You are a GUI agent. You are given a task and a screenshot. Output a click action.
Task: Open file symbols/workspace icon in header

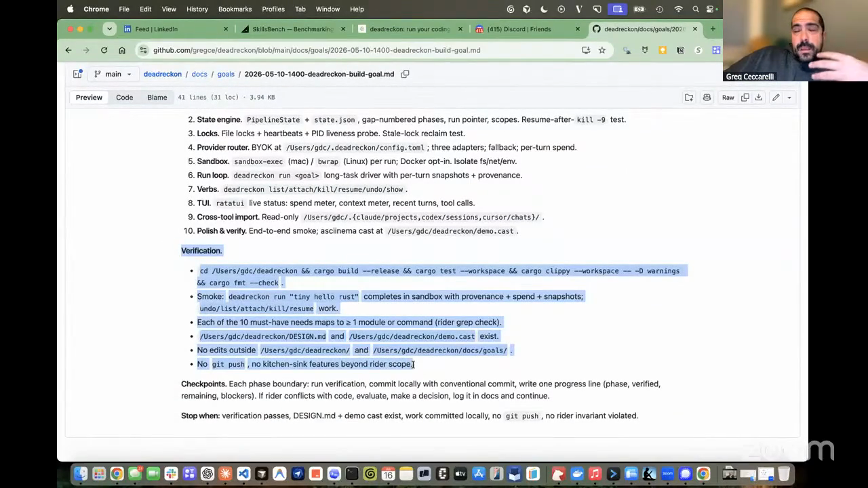(x=689, y=98)
